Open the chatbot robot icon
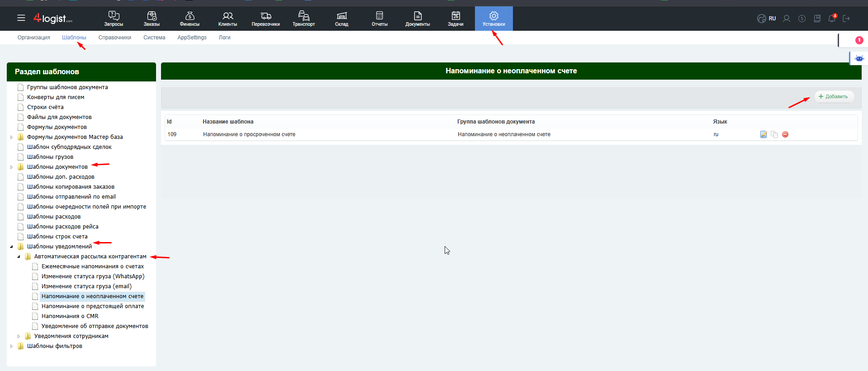The width and height of the screenshot is (868, 371). pos(859,58)
